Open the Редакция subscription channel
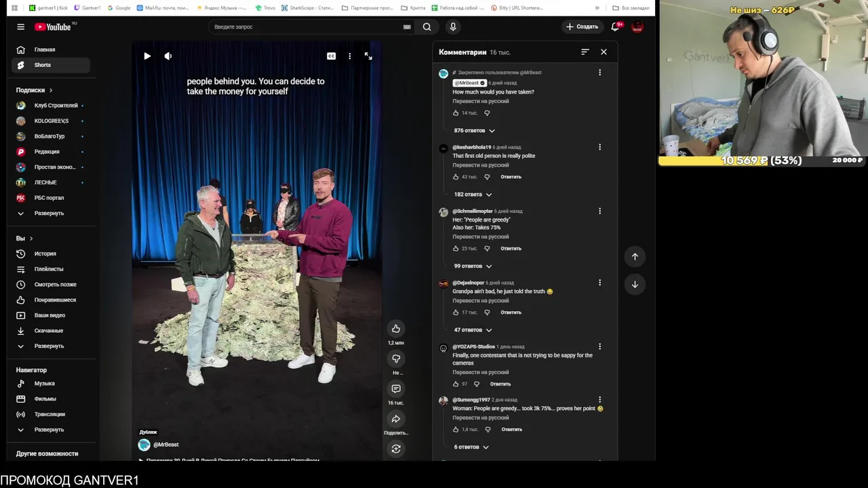 pyautogui.click(x=52, y=152)
